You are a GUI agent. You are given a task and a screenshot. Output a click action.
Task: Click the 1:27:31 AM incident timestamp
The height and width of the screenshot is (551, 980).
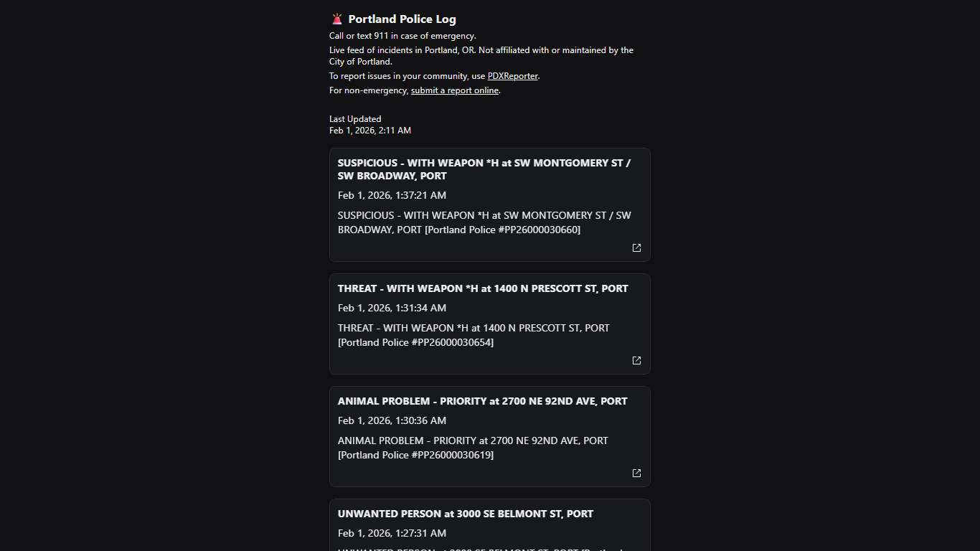[x=392, y=533]
